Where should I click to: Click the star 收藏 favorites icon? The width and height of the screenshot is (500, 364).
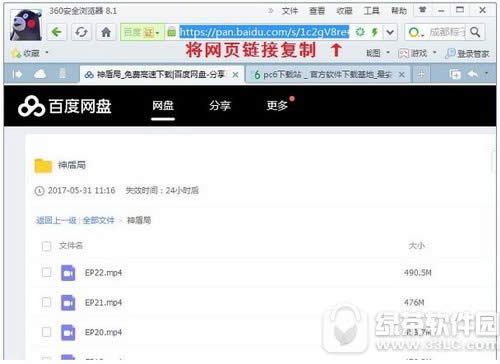click(16, 53)
